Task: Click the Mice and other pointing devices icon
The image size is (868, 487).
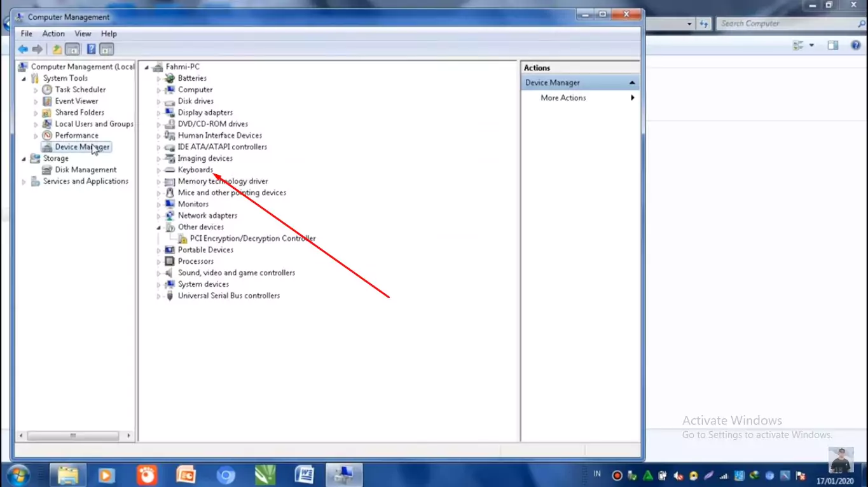Action: click(x=170, y=193)
